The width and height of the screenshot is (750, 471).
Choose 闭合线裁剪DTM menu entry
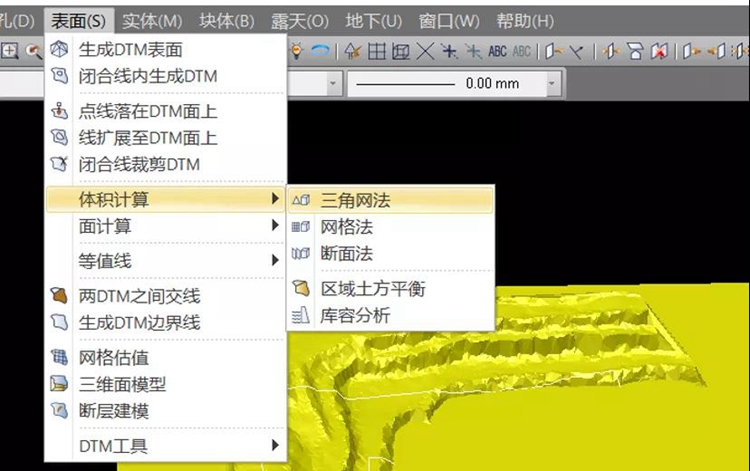(x=165, y=164)
